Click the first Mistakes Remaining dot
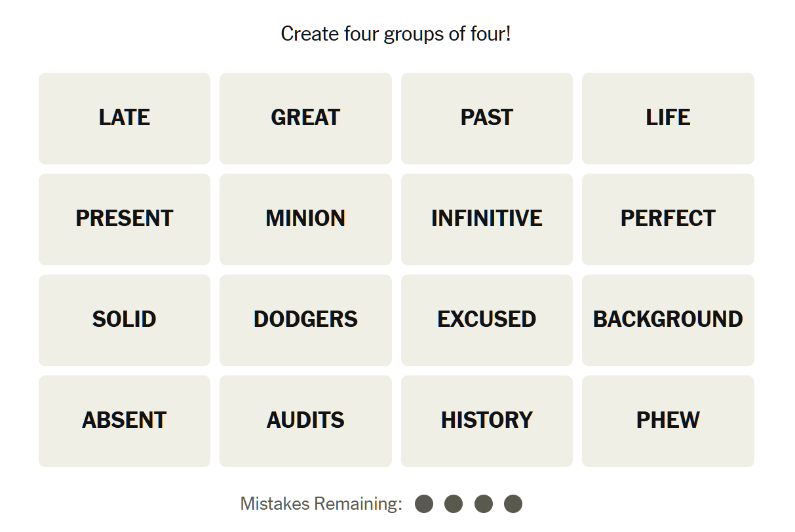Image resolution: width=795 pixels, height=532 pixels. coord(424,504)
